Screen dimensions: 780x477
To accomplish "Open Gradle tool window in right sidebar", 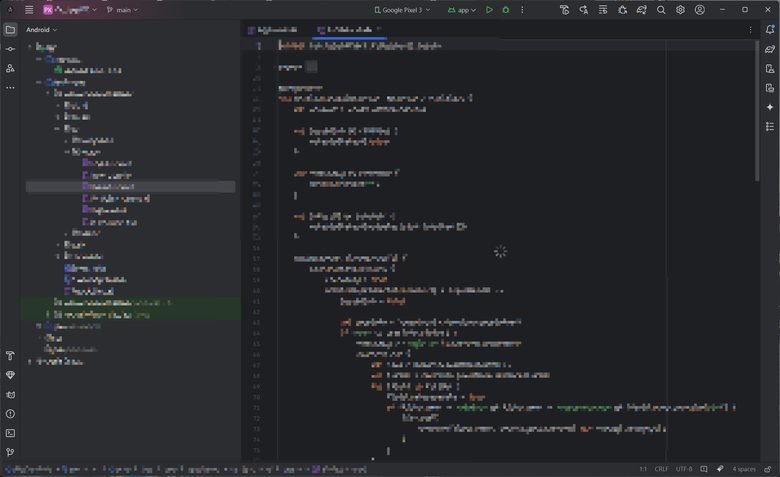I will 770,49.
